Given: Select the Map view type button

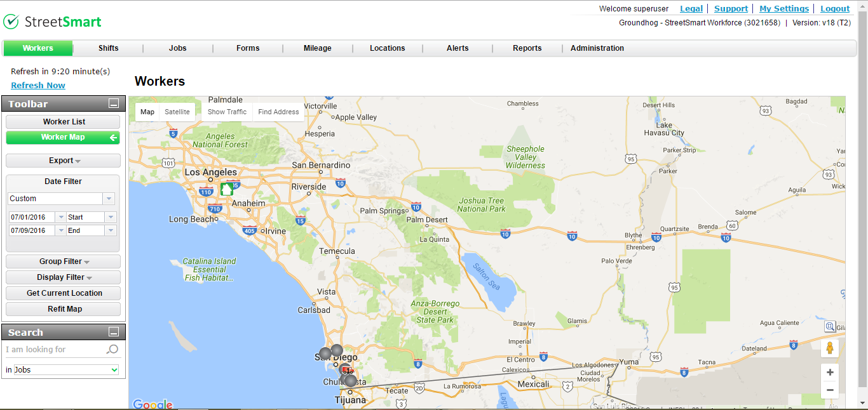Looking at the screenshot, I should pyautogui.click(x=147, y=112).
